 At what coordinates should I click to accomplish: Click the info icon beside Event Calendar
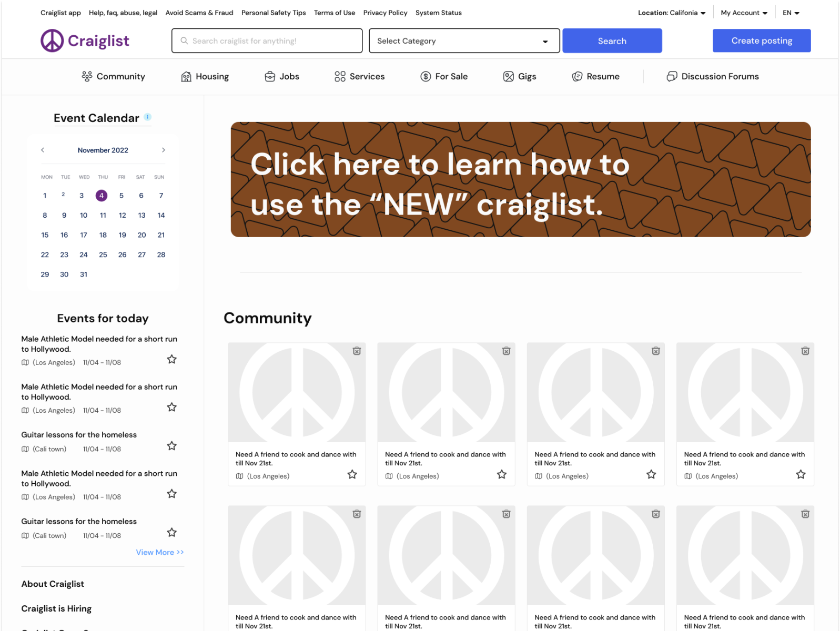tap(148, 117)
